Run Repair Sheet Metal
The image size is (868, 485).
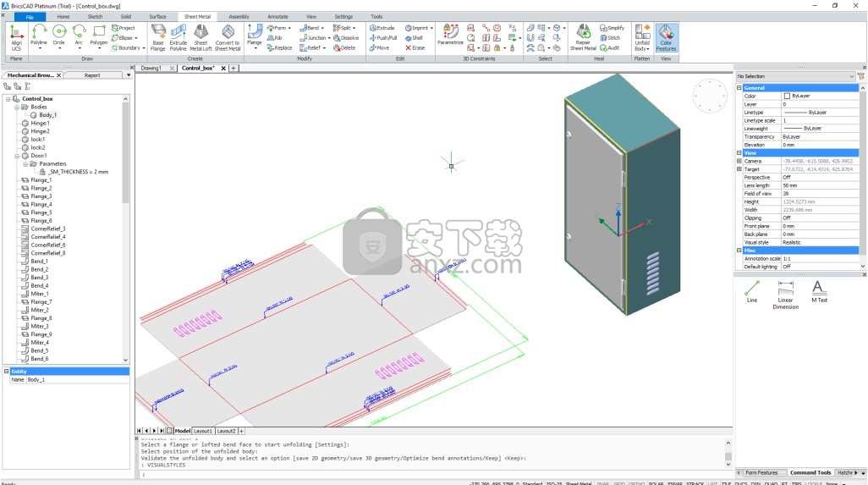tap(583, 37)
